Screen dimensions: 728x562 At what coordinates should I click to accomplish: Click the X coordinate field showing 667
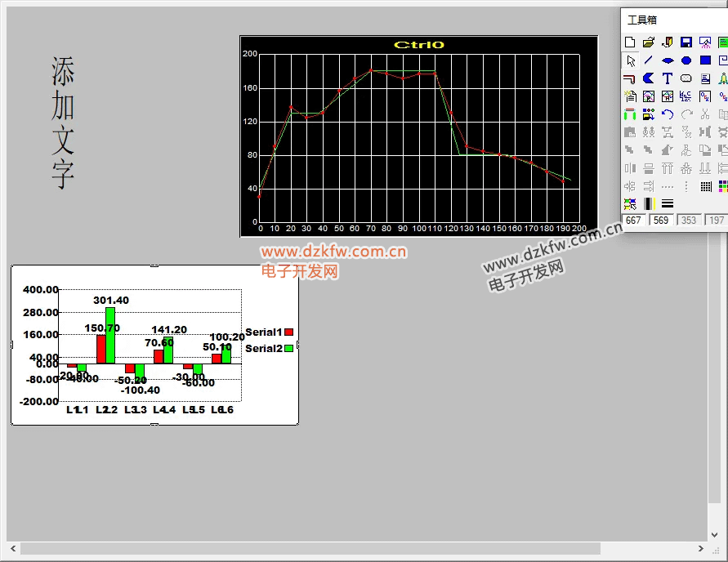click(x=634, y=221)
